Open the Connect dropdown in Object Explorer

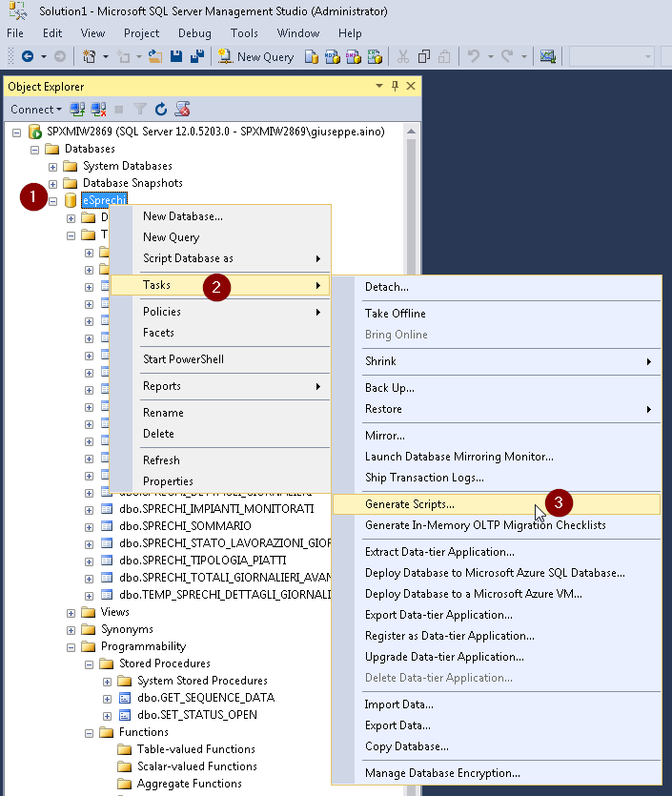click(36, 110)
